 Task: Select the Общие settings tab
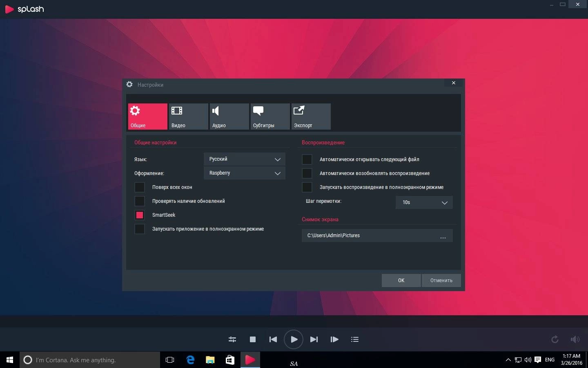click(147, 117)
